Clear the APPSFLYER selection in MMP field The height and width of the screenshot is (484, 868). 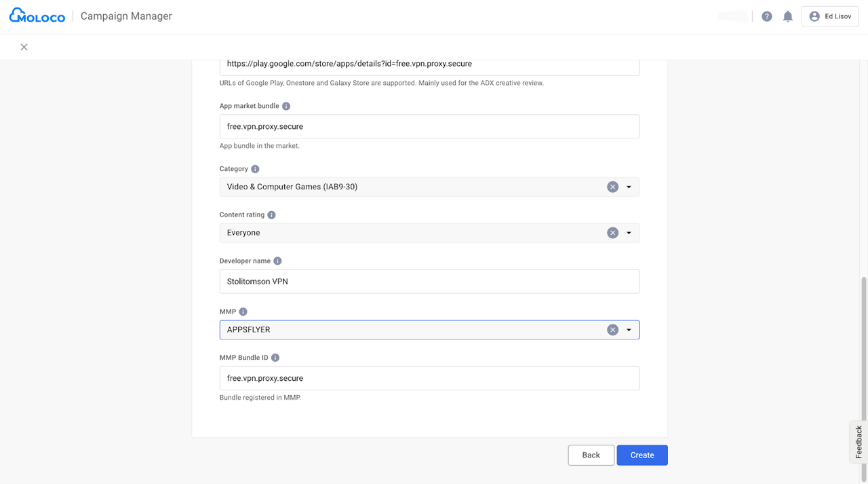point(612,329)
